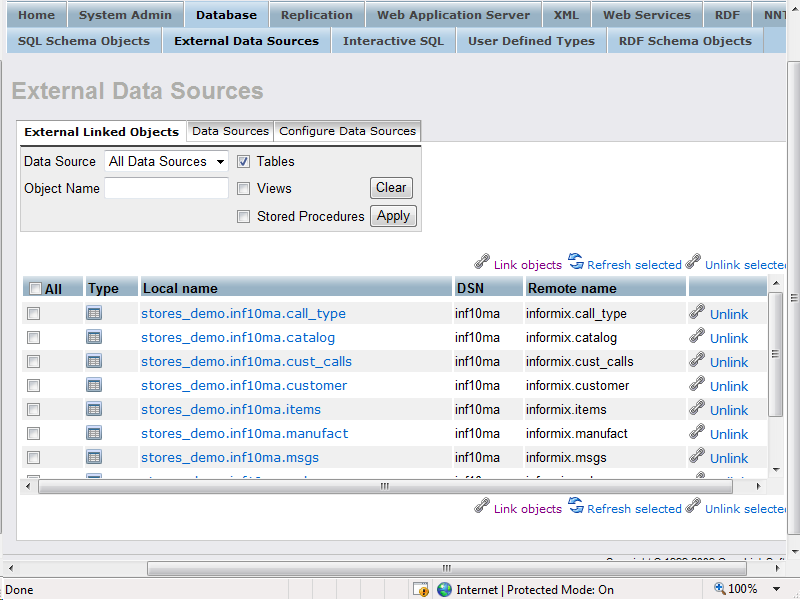Click the browser zoom magnifier icon in the status bar
The width and height of the screenshot is (800, 600).
(x=719, y=589)
